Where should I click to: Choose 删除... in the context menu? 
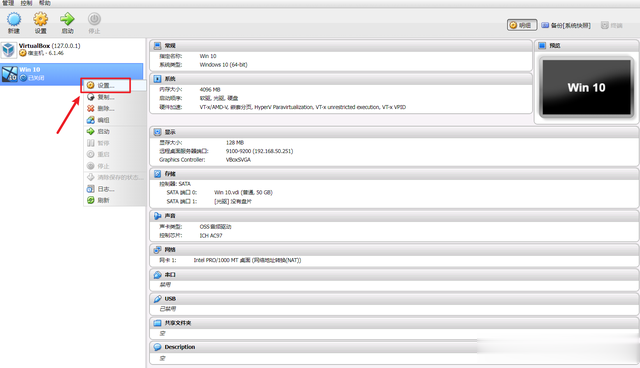point(115,109)
